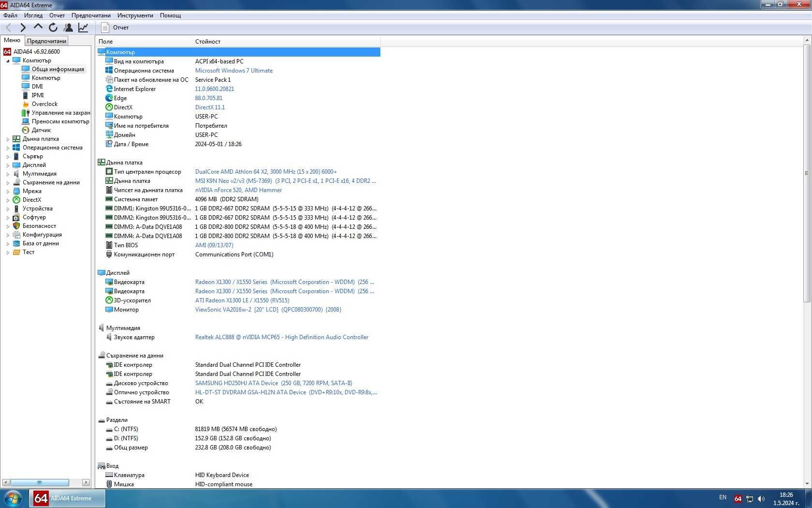Click the Стойност column header

286,42
